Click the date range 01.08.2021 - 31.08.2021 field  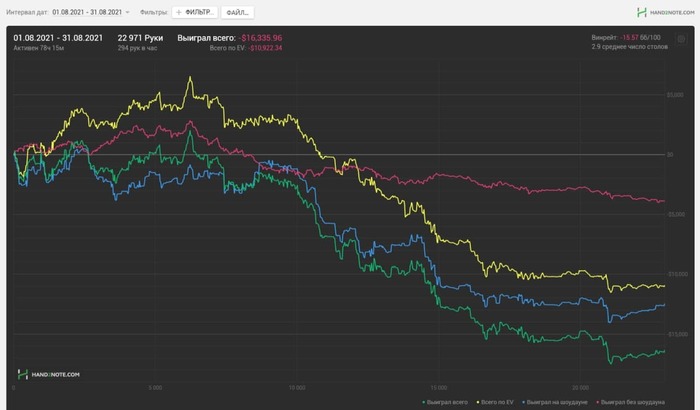pos(87,12)
